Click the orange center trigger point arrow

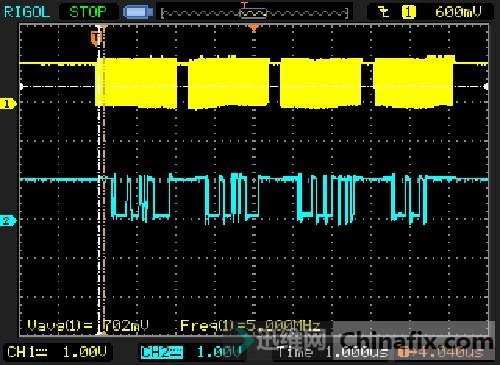(x=254, y=28)
